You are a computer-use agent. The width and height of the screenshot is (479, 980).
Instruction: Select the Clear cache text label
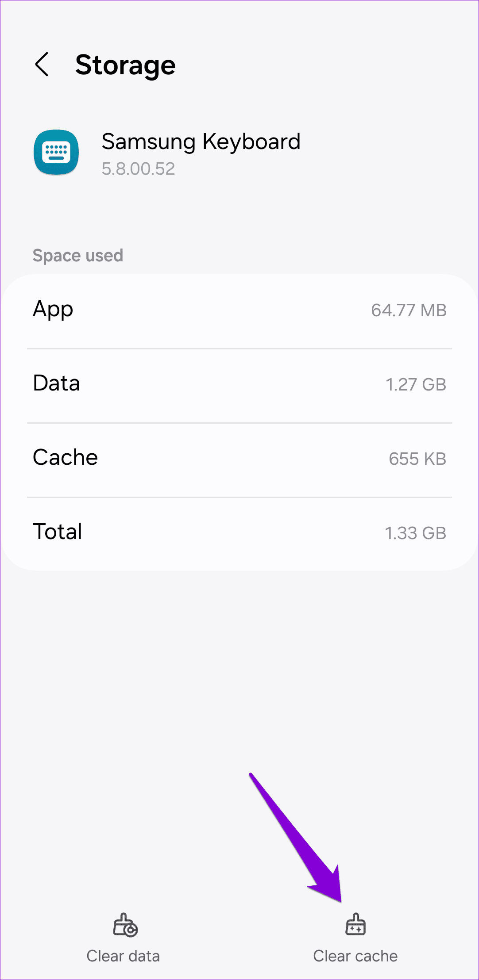(355, 956)
